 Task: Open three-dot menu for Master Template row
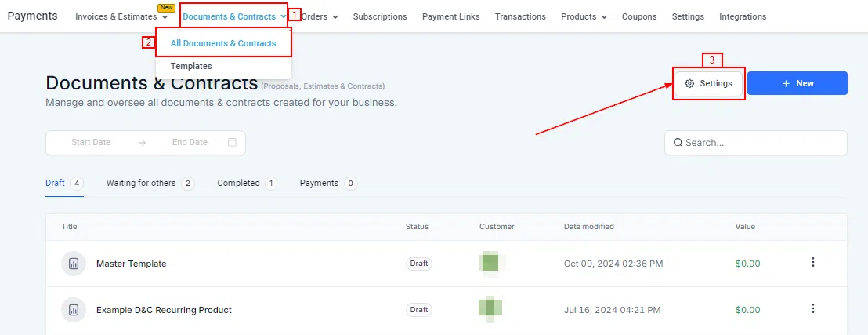click(x=812, y=262)
